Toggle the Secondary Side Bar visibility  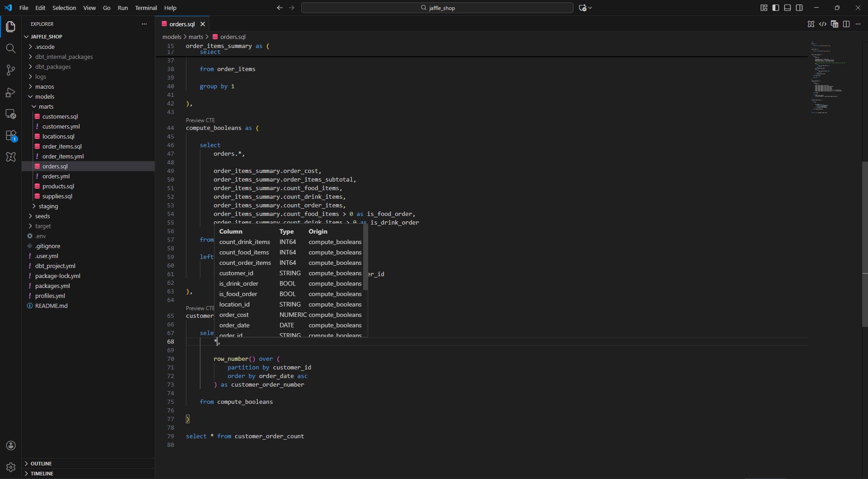(x=799, y=8)
